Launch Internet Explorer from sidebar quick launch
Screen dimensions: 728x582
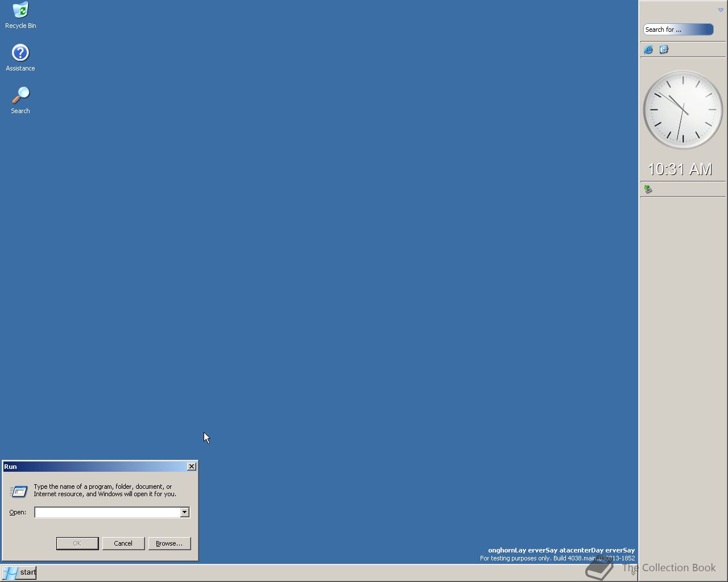pos(648,50)
